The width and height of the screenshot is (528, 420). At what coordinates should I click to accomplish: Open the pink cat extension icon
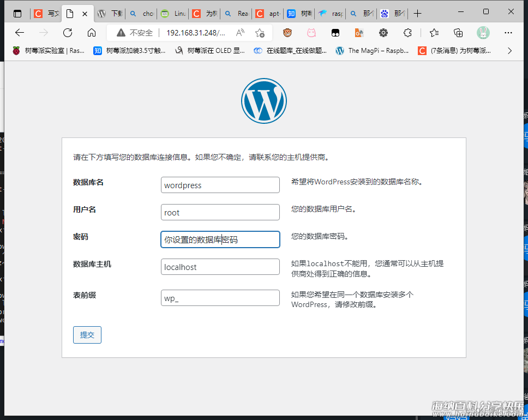click(311, 33)
